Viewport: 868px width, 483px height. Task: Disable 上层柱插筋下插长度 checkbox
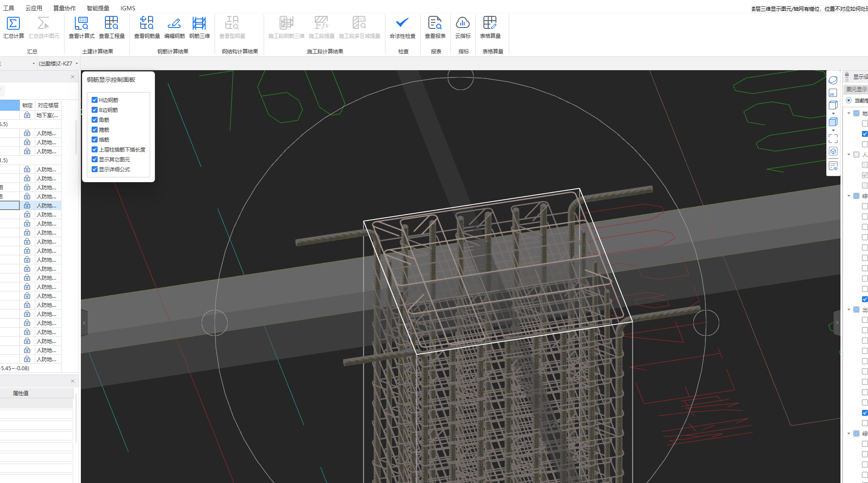click(x=95, y=149)
